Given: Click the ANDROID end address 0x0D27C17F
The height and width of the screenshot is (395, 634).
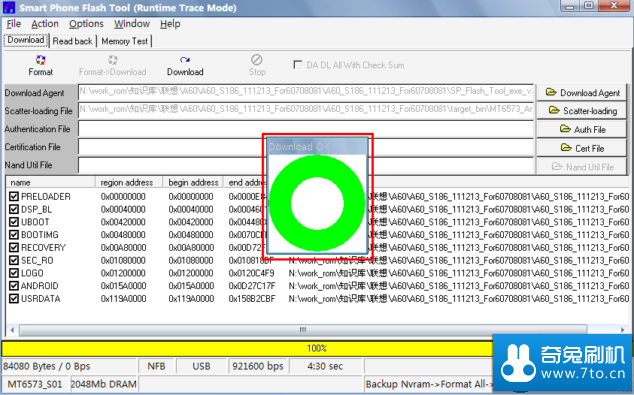Looking at the screenshot, I should coord(251,286).
